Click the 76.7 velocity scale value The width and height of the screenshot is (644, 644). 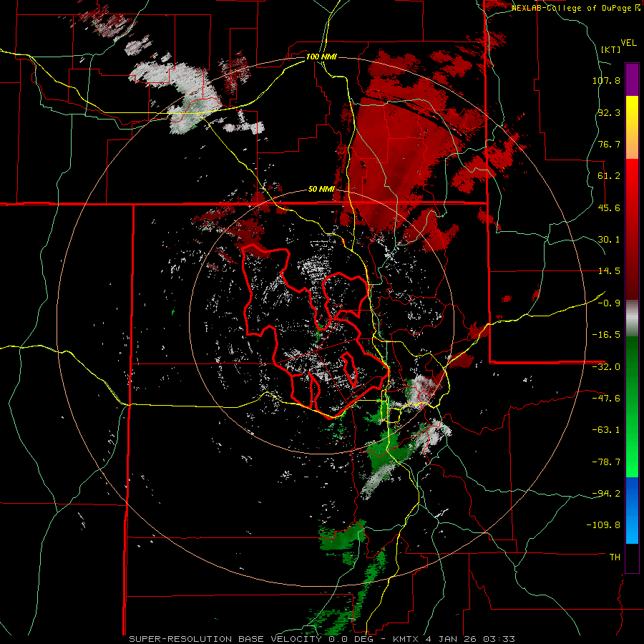[609, 144]
